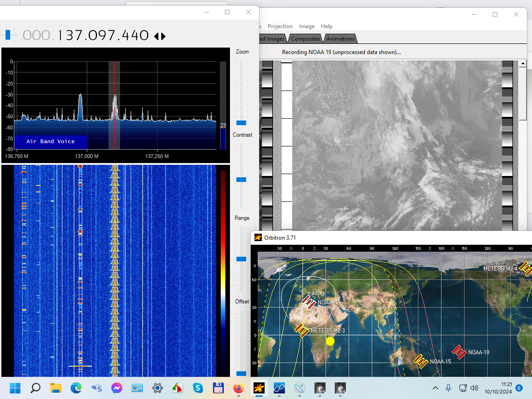This screenshot has height=399, width=532.
Task: Click the NOAA 19 satellite icon on map
Action: tap(308, 302)
